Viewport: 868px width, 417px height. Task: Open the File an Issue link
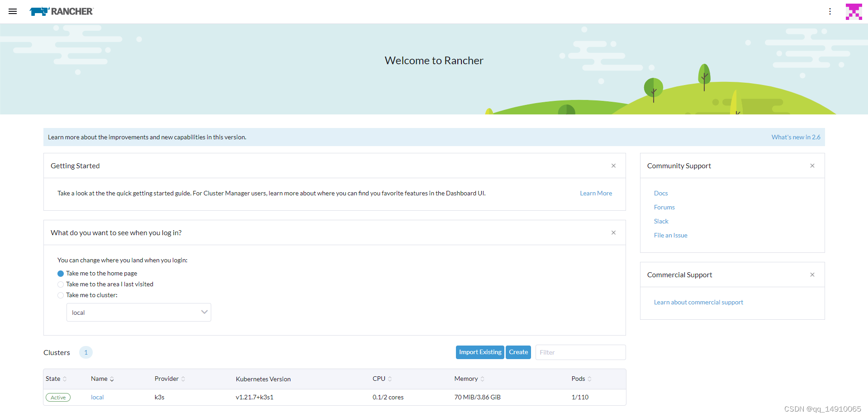[670, 235]
